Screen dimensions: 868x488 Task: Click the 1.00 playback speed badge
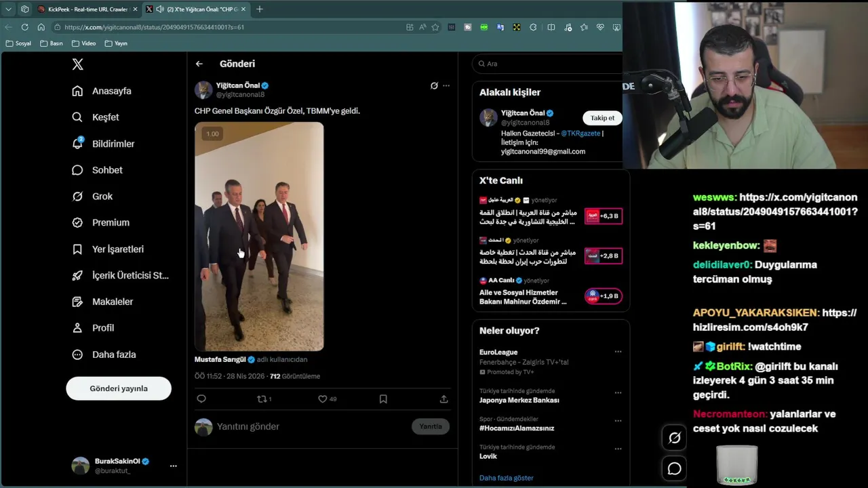[212, 134]
